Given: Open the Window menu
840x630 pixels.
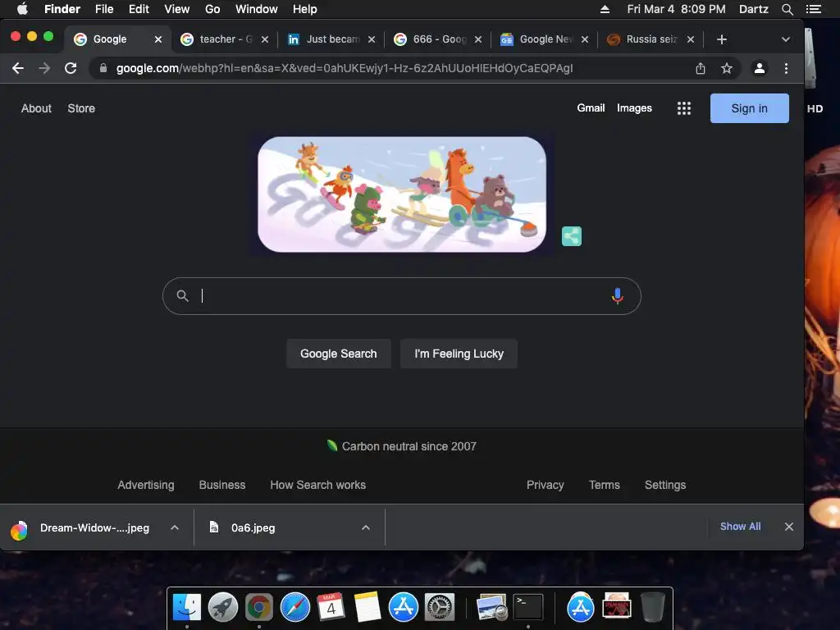Looking at the screenshot, I should [256, 9].
